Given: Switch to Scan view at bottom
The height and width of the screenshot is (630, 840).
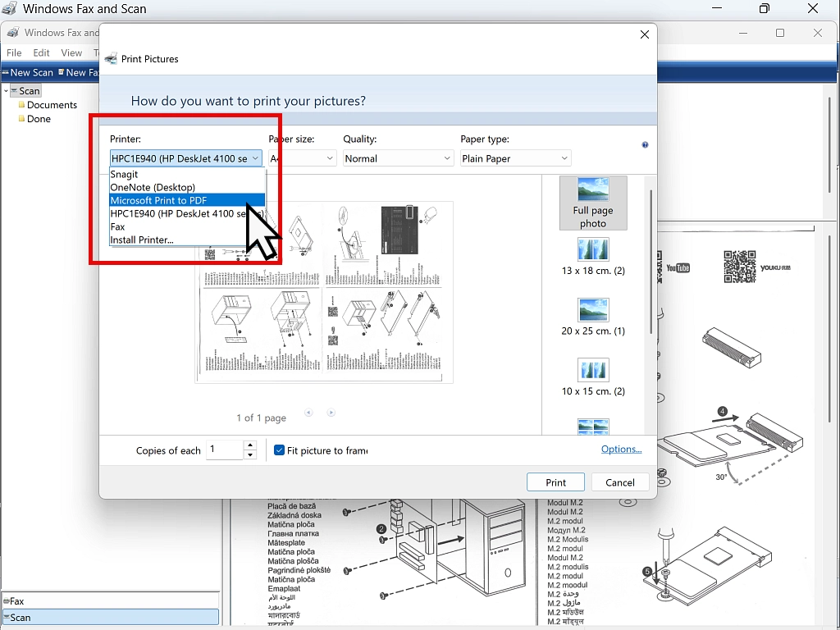Looking at the screenshot, I should [111, 617].
